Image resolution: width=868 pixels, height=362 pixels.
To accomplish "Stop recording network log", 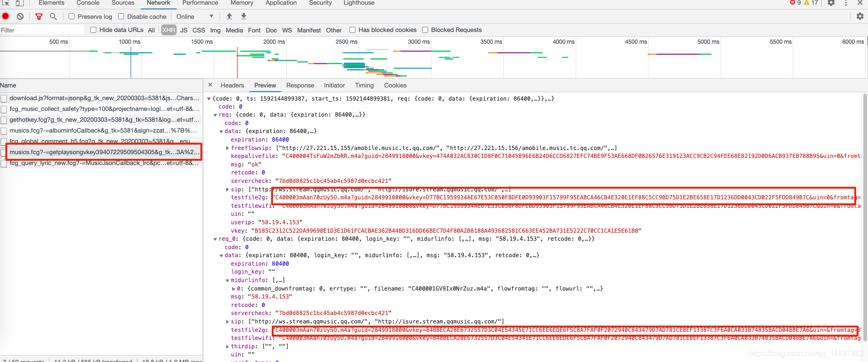I will [x=6, y=16].
